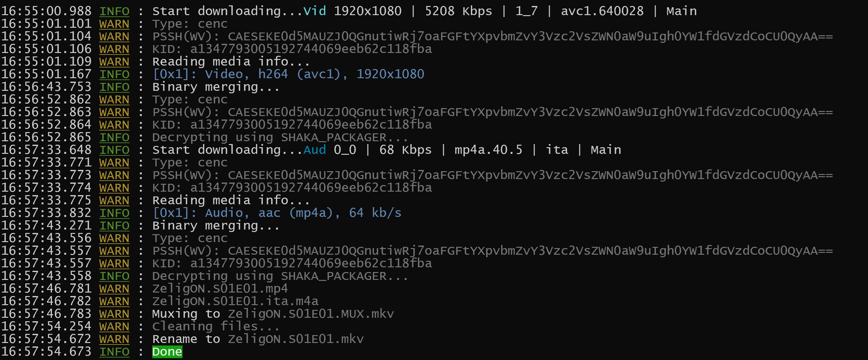The image size is (868, 360).
Task: Click the Muxing to text
Action: (x=186, y=314)
